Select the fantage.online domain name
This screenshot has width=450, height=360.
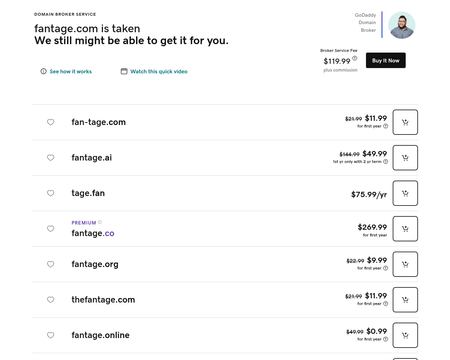click(x=100, y=335)
